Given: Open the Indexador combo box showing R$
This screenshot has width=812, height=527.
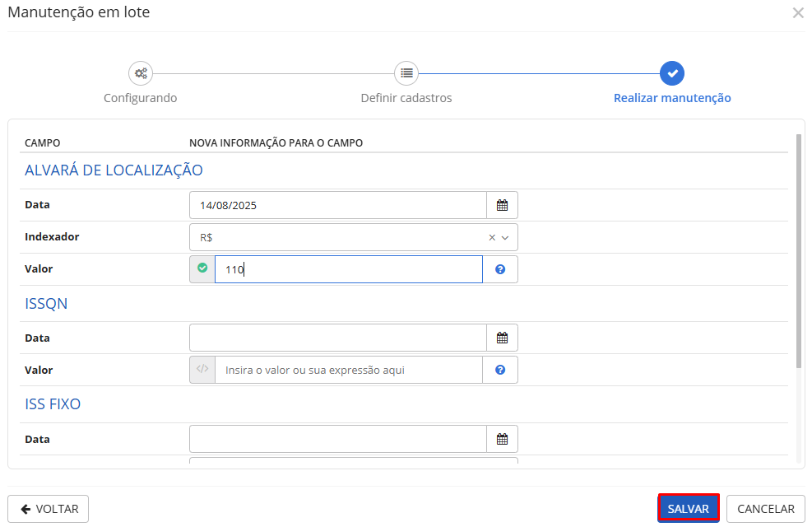Looking at the screenshot, I should point(337,237).
